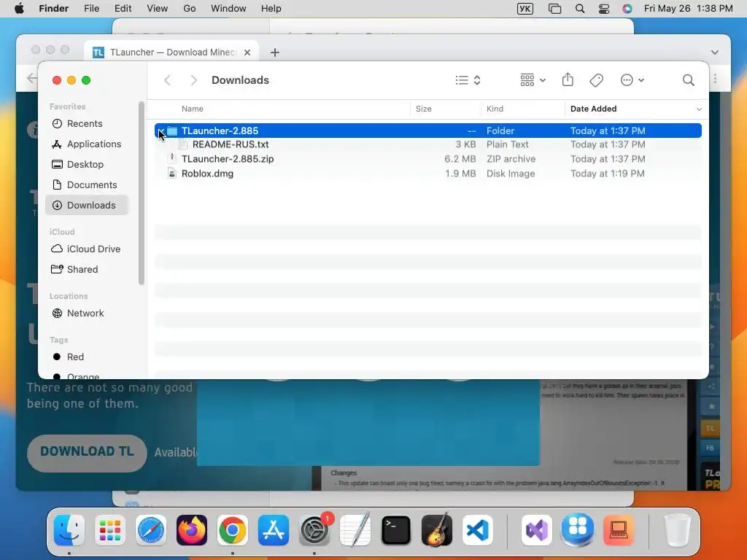
Task: Open Firefox from the Dock
Action: click(192, 530)
